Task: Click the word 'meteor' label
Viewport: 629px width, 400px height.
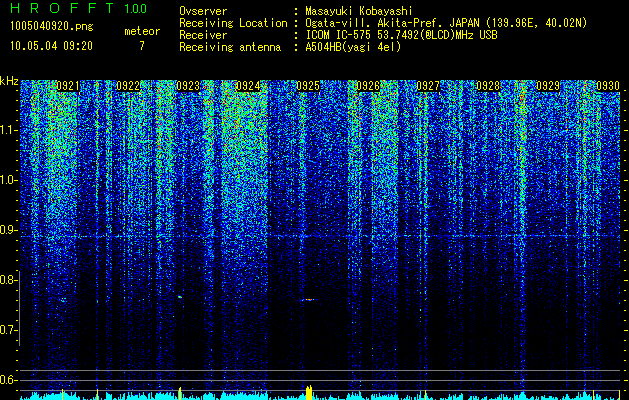Action: click(142, 31)
